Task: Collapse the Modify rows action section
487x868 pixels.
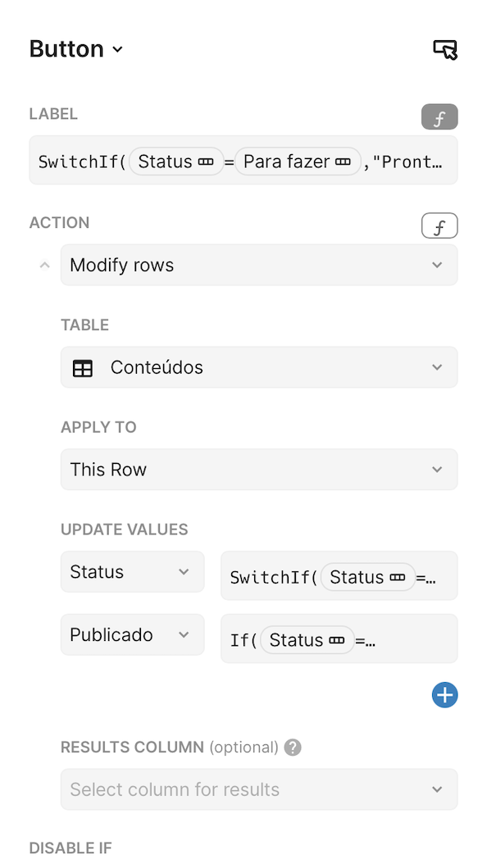Action: 44,265
